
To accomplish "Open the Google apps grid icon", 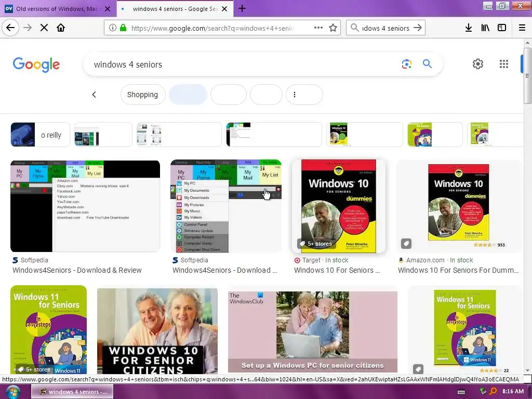I will tap(504, 64).
